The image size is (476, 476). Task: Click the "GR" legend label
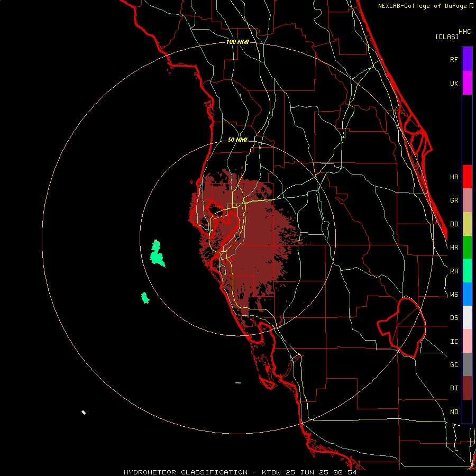[x=454, y=200]
